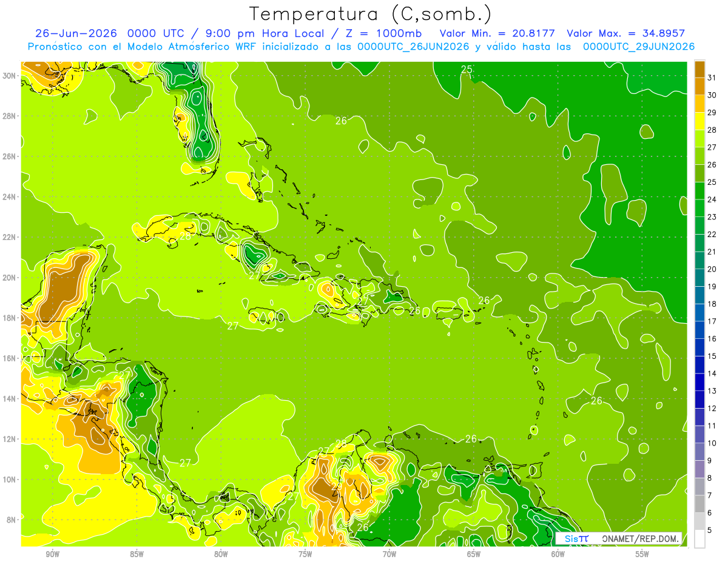Click the 70W longitude axis label
This screenshot has width=728, height=562.
389,554
